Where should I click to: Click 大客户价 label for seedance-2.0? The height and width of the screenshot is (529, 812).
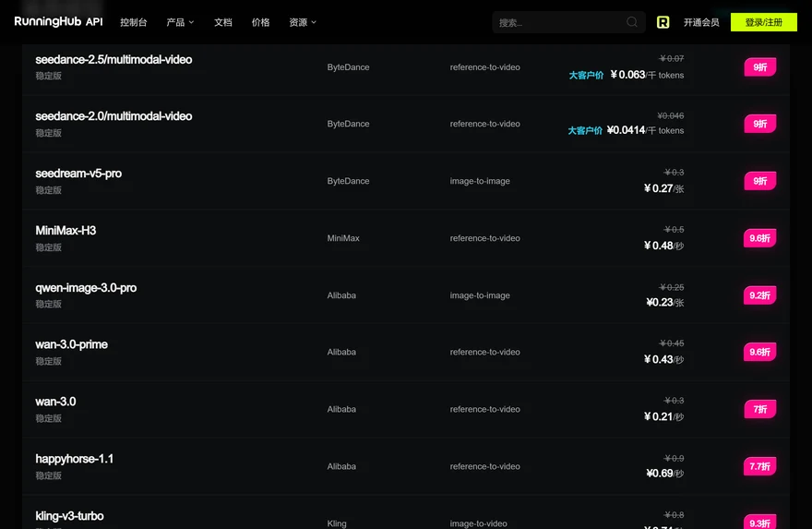(585, 130)
